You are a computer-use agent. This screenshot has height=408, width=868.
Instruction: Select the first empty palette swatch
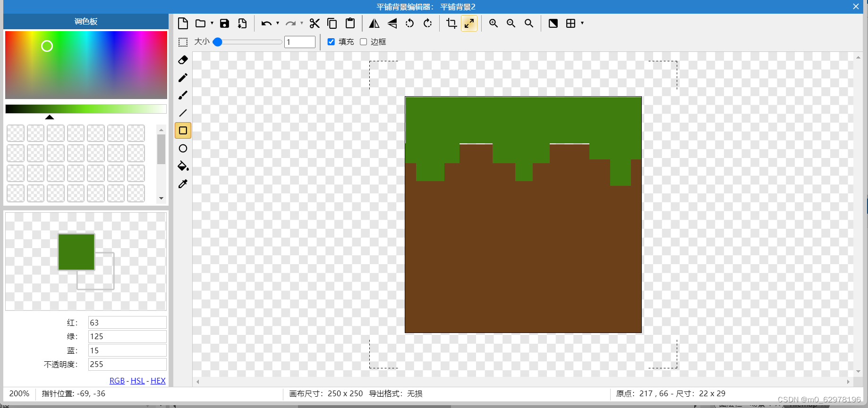pyautogui.click(x=16, y=133)
